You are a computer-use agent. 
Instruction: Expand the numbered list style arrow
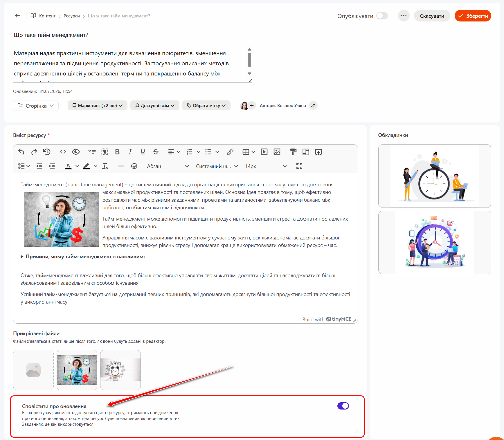click(199, 152)
